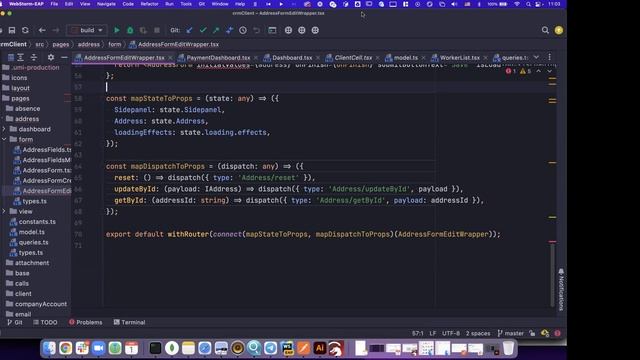Switch to PaymentDashboard.tsx tab
Screen dimensions: 640x360
(x=218, y=58)
